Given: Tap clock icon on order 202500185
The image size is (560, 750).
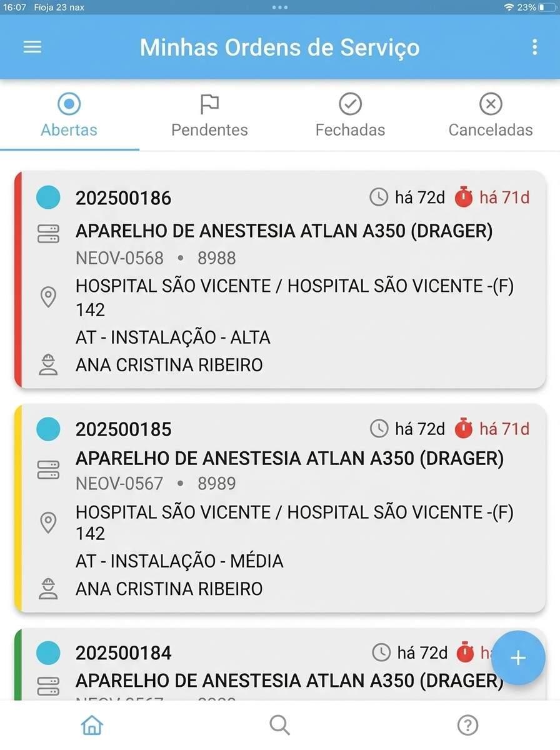Looking at the screenshot, I should 379,429.
